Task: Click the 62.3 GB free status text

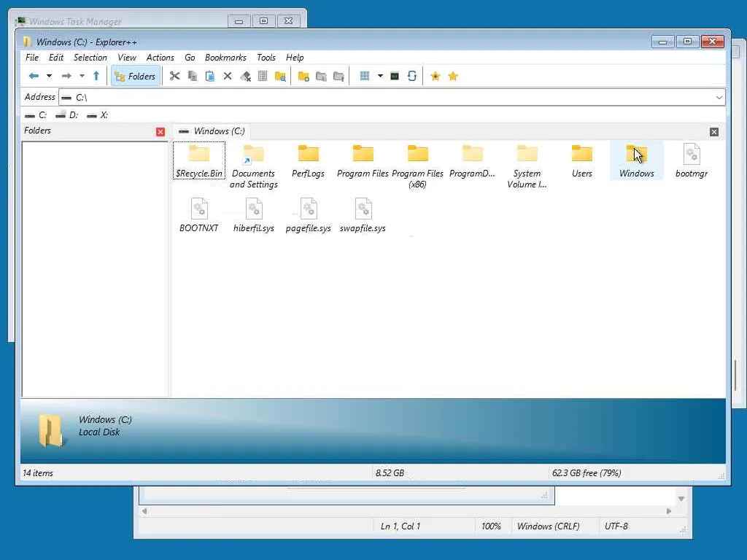Action: (587, 472)
